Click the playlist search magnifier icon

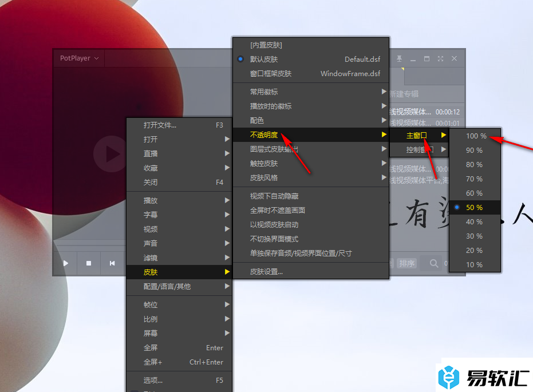[x=434, y=263]
